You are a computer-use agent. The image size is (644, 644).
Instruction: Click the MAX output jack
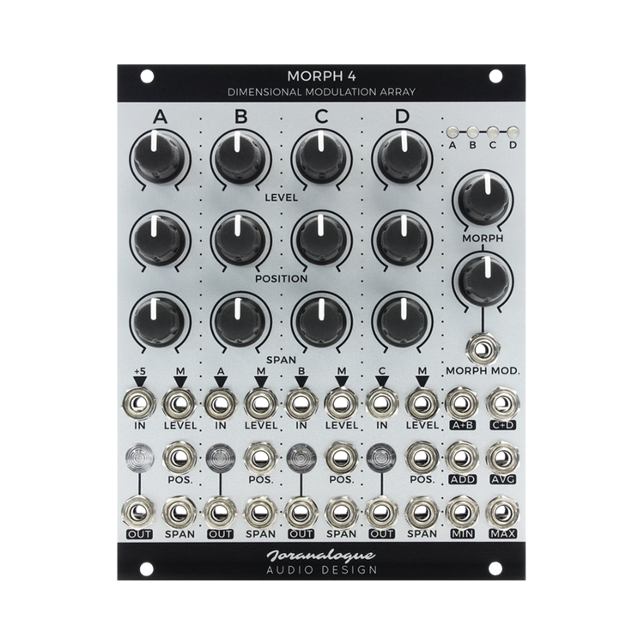point(502,512)
